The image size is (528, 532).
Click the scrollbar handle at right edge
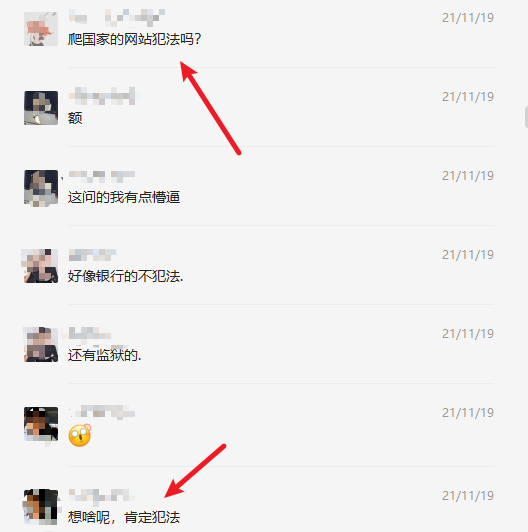(526, 117)
